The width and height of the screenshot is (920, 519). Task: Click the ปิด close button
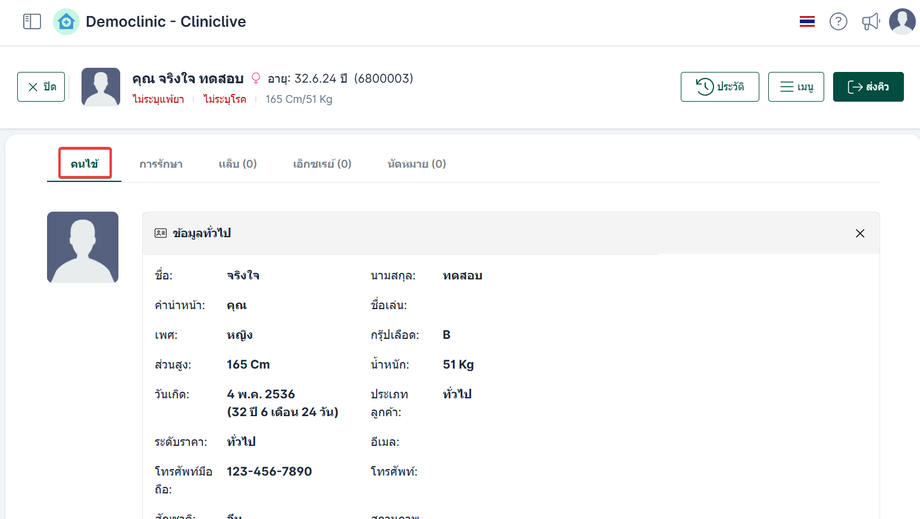[41, 87]
